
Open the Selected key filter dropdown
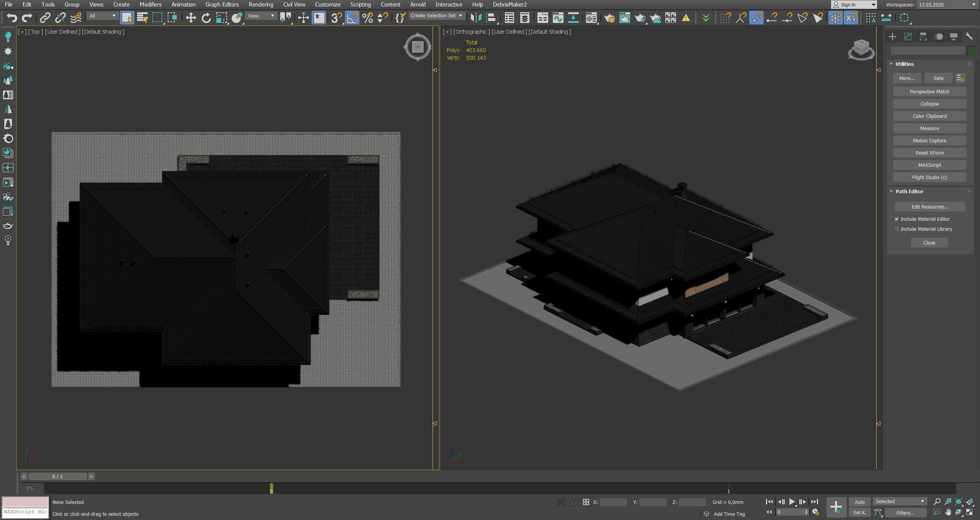coord(900,501)
